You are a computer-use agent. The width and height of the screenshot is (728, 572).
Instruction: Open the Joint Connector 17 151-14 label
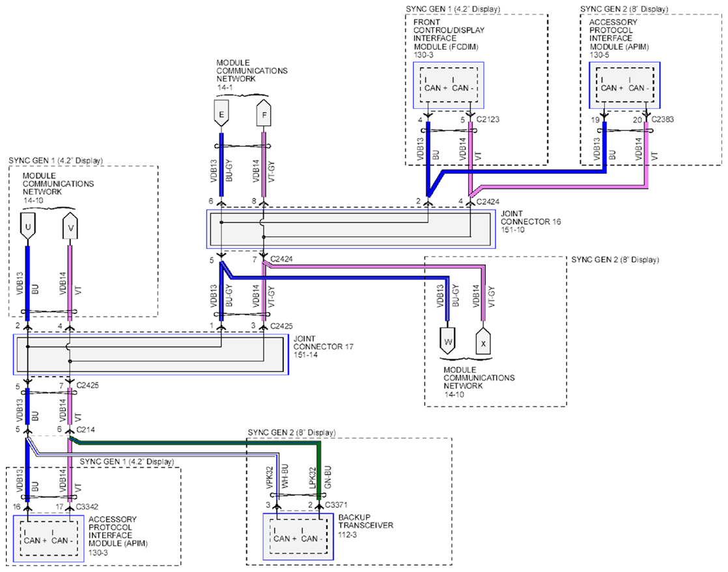[x=323, y=347]
